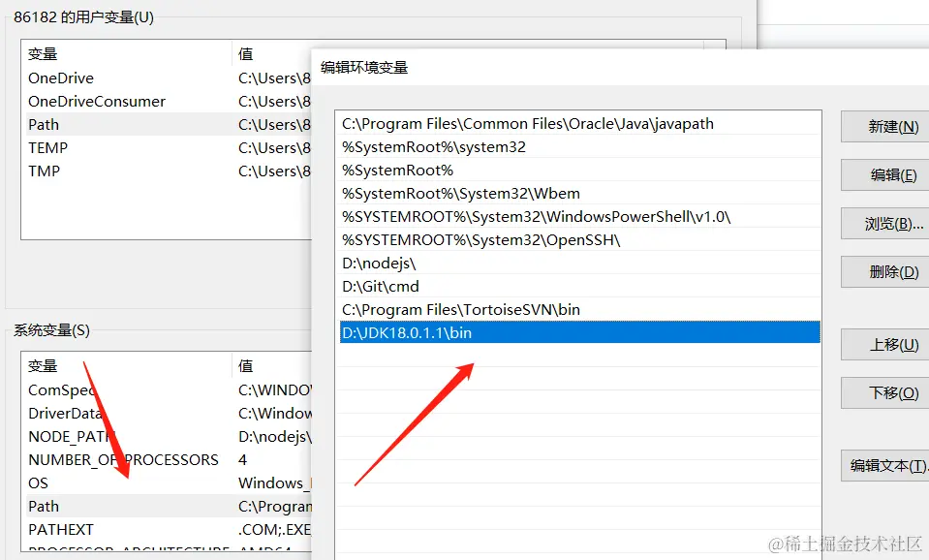Select the Oracle Java javapath entry
This screenshot has width=929, height=560.
(x=579, y=124)
